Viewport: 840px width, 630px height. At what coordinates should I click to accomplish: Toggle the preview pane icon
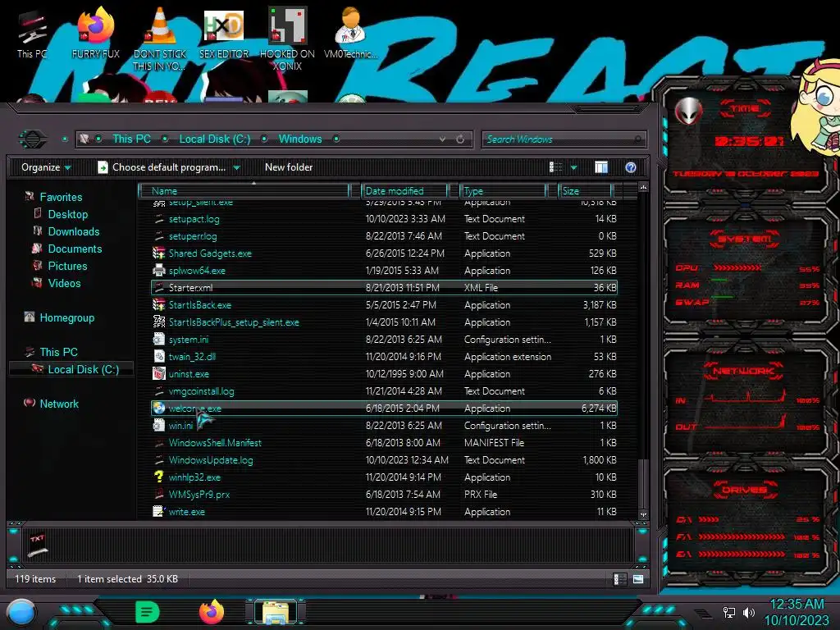pyautogui.click(x=601, y=167)
